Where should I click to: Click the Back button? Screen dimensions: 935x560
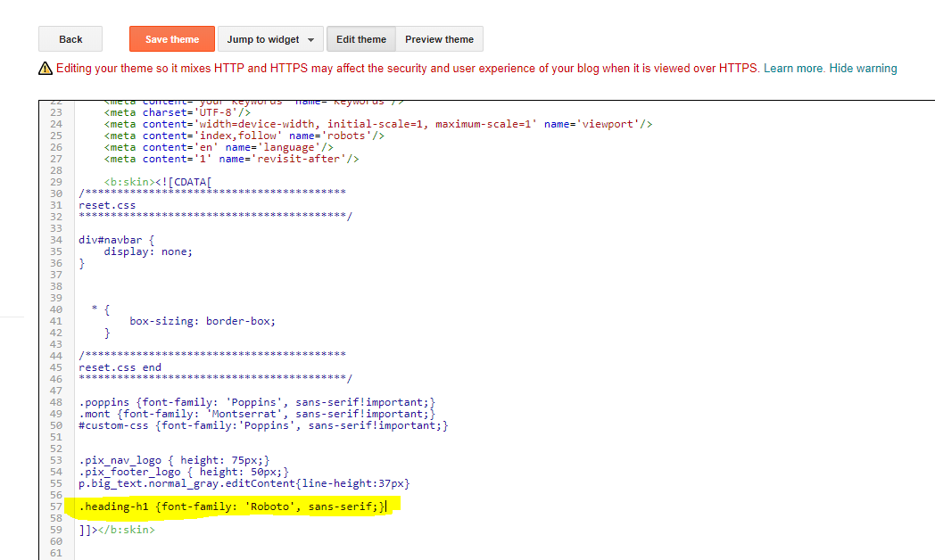click(70, 38)
